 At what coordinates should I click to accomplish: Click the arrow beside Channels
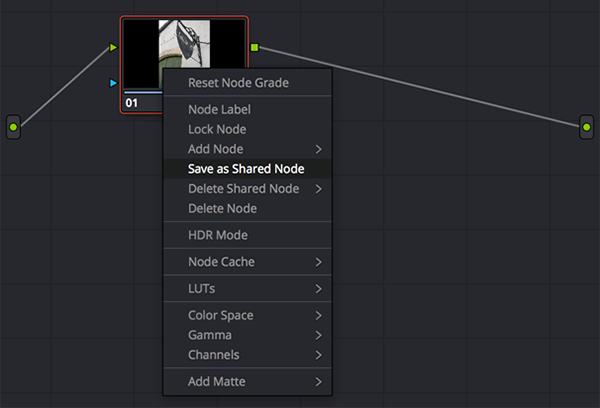[318, 355]
